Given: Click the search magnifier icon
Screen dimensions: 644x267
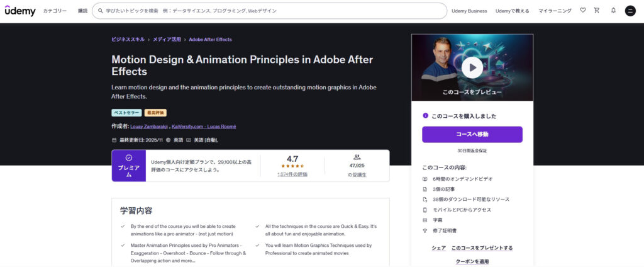Looking at the screenshot, I should point(101,11).
